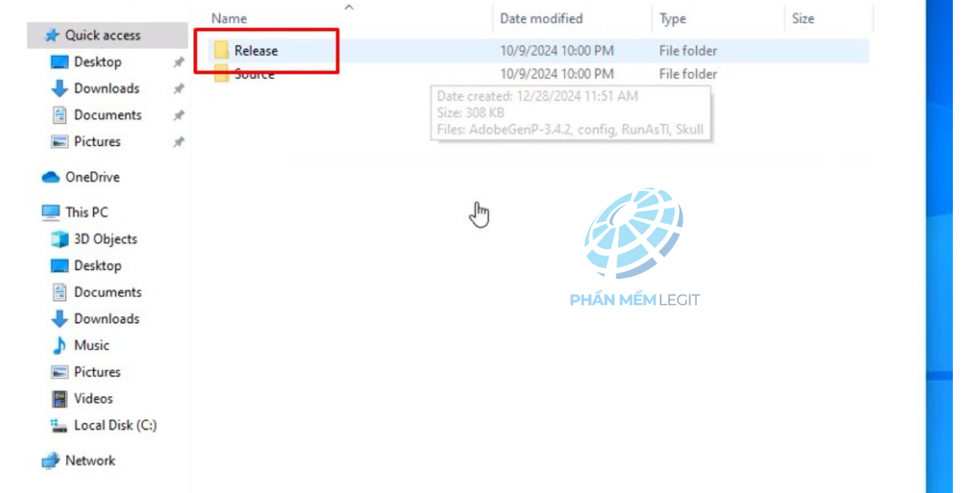The width and height of the screenshot is (980, 493).
Task: Sort by the Type column header
Action: (673, 19)
